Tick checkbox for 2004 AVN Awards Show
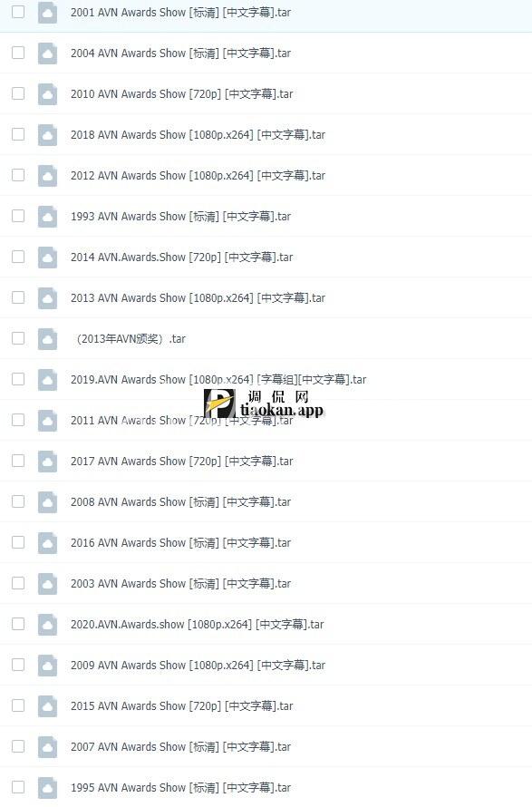The width and height of the screenshot is (532, 807). point(18,53)
